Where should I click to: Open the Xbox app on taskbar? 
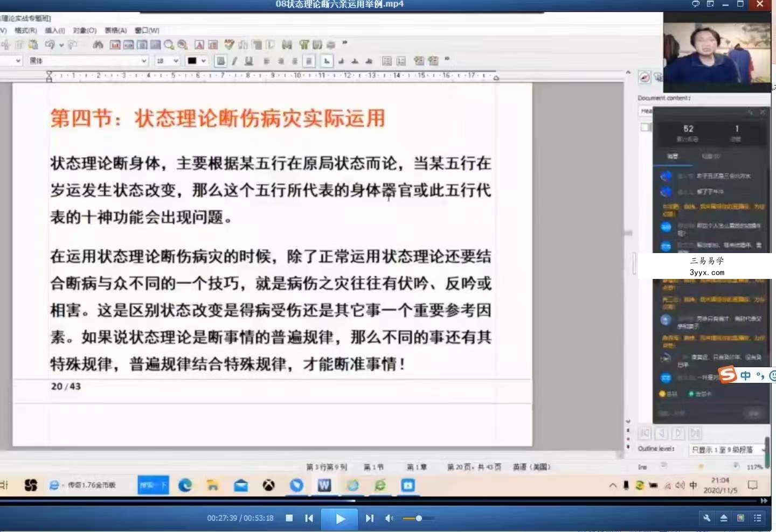269,485
